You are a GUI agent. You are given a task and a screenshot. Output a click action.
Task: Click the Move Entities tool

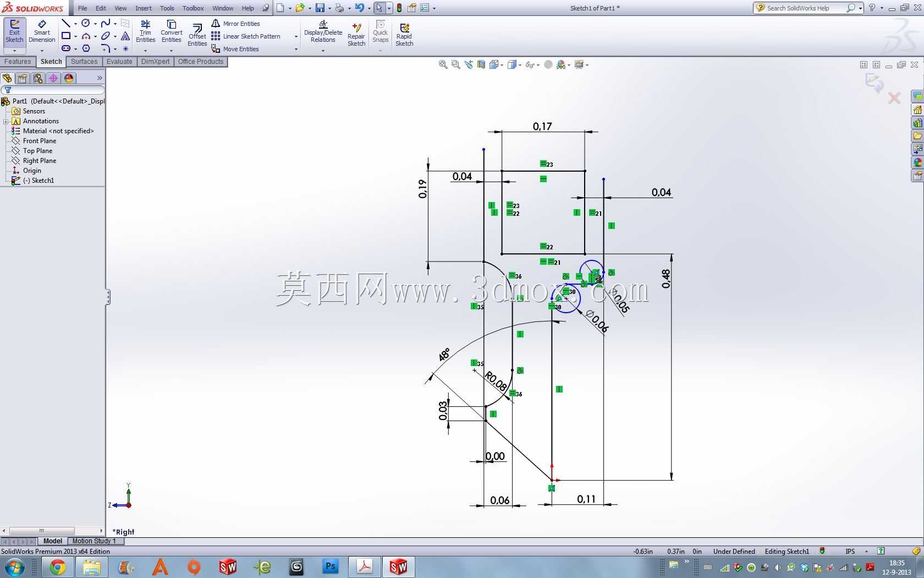(x=235, y=49)
